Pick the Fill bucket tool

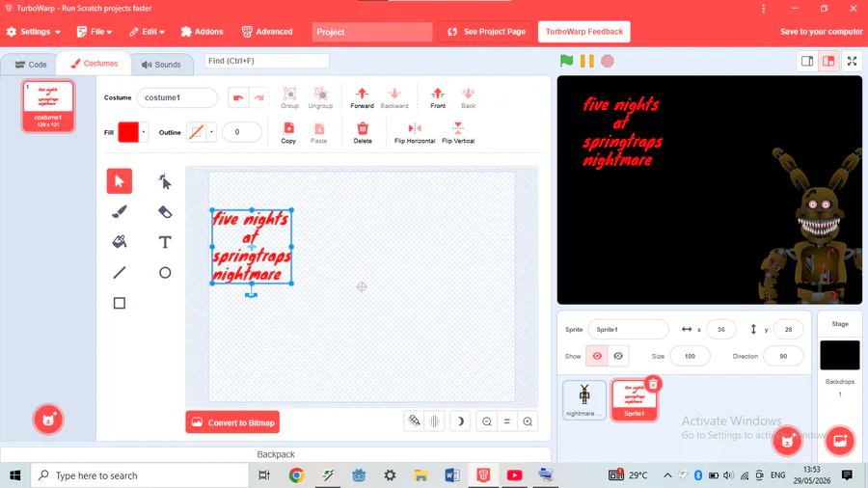(x=120, y=242)
